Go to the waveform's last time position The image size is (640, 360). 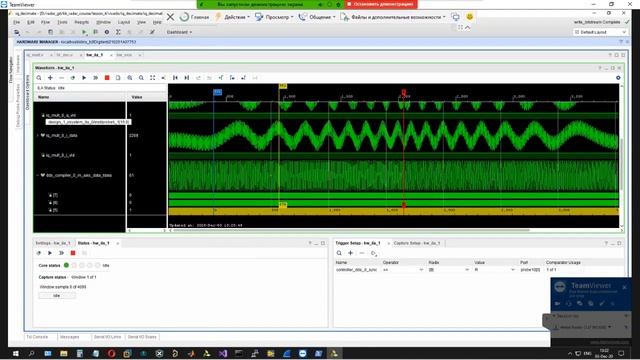187,78
